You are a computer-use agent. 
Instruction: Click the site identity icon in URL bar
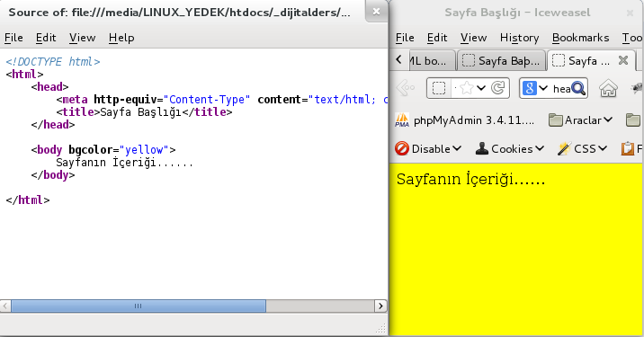439,88
